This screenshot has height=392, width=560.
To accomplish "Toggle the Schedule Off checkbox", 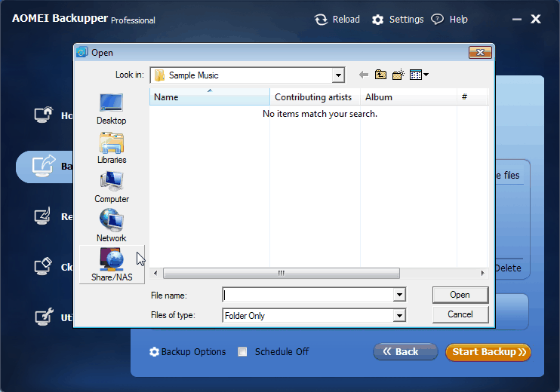I will [242, 352].
